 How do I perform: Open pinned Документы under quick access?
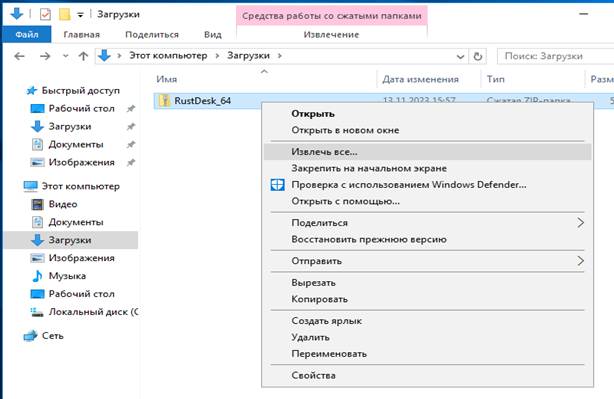pos(76,144)
